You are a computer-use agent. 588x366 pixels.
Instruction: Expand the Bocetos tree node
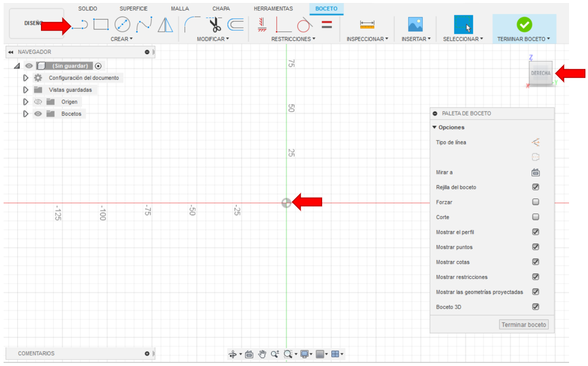pos(26,114)
